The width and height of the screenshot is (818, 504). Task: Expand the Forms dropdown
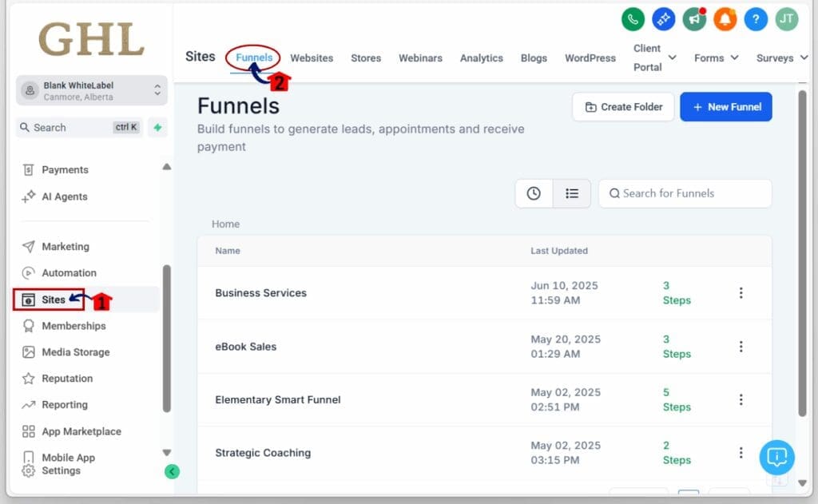click(x=717, y=58)
